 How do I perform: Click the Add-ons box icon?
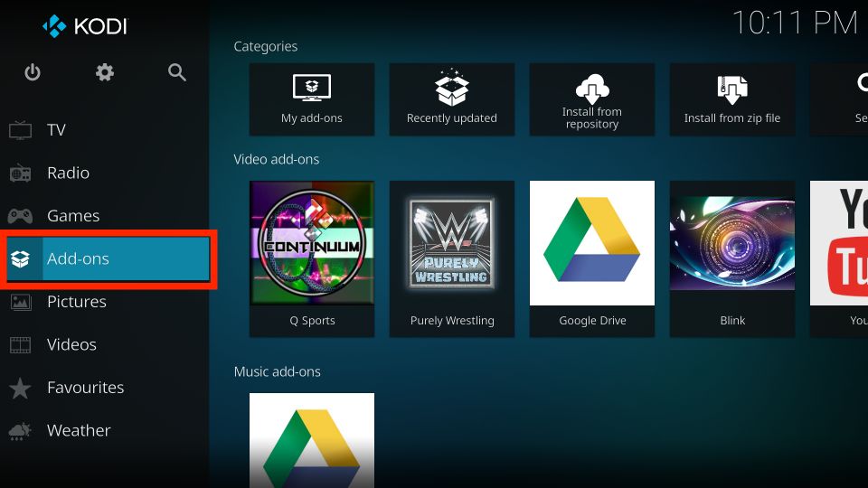coord(21,258)
